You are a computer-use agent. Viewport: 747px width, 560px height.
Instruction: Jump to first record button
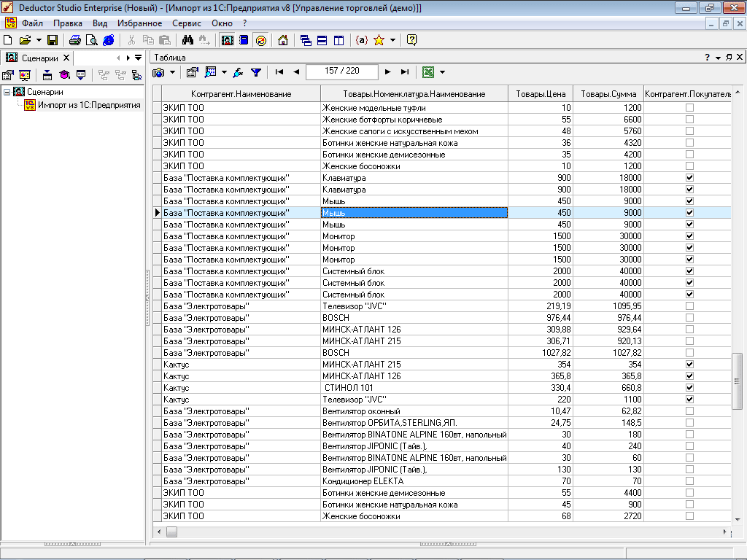(279, 72)
